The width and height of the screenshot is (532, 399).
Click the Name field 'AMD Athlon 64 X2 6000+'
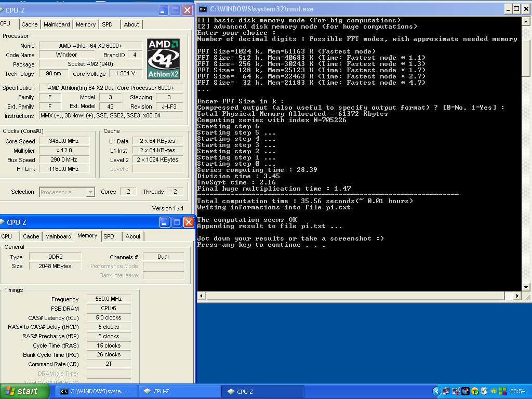pyautogui.click(x=90, y=46)
